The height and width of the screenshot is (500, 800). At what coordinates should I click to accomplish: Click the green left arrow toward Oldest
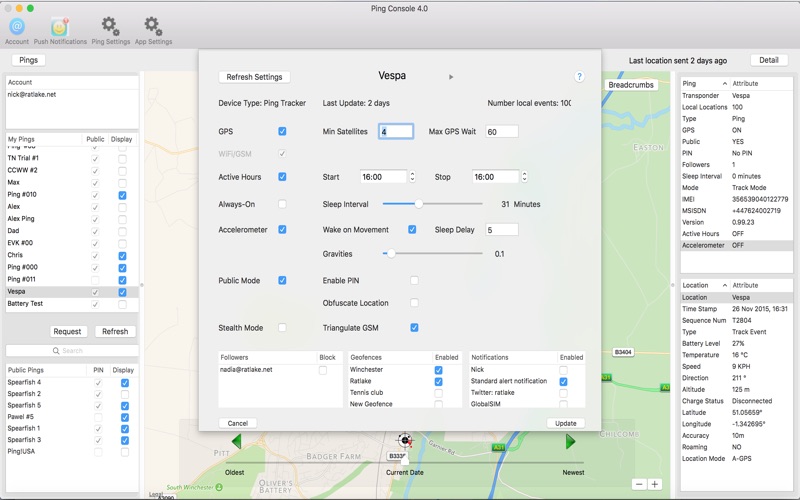pyautogui.click(x=237, y=442)
